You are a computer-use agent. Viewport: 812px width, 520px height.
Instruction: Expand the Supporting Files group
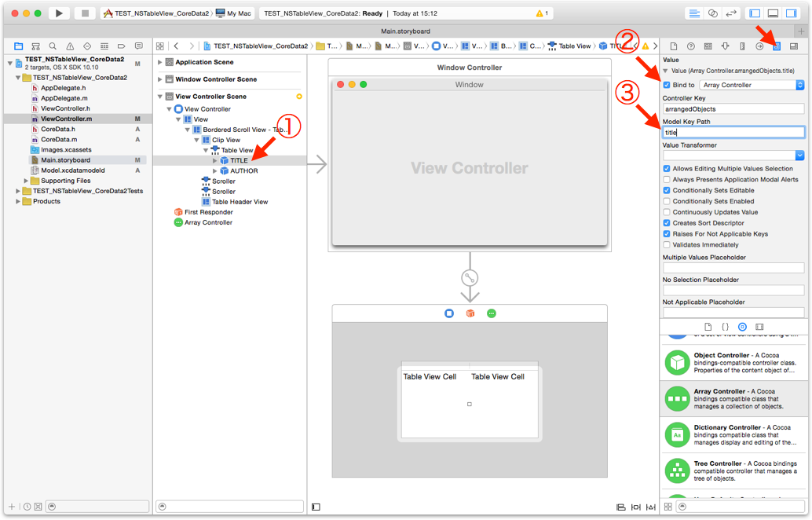pyautogui.click(x=26, y=181)
